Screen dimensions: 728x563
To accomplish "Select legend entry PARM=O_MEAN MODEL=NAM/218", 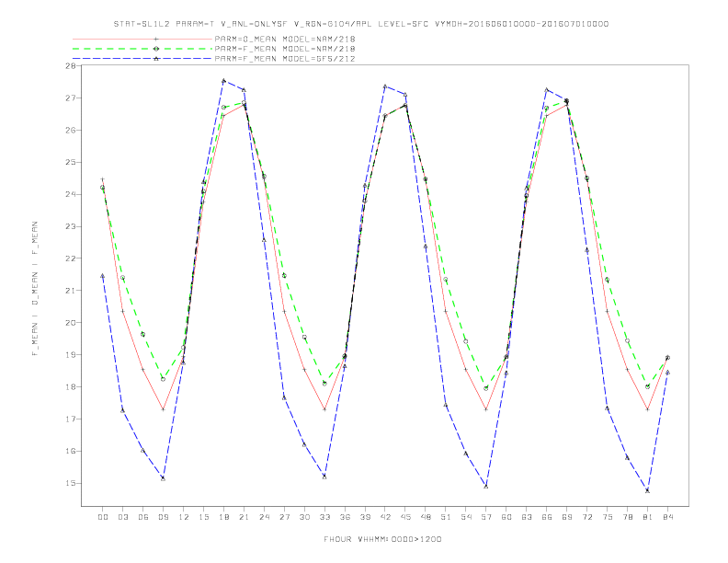I will [x=285, y=39].
